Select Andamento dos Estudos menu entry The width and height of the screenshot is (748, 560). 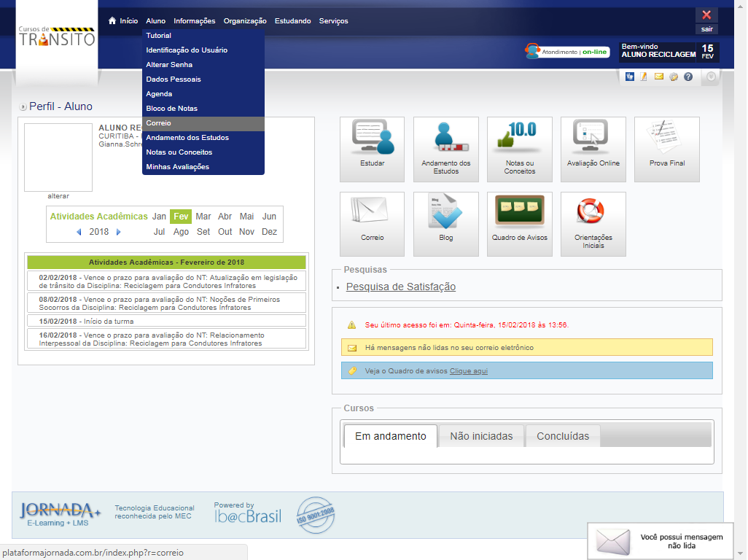203,137
